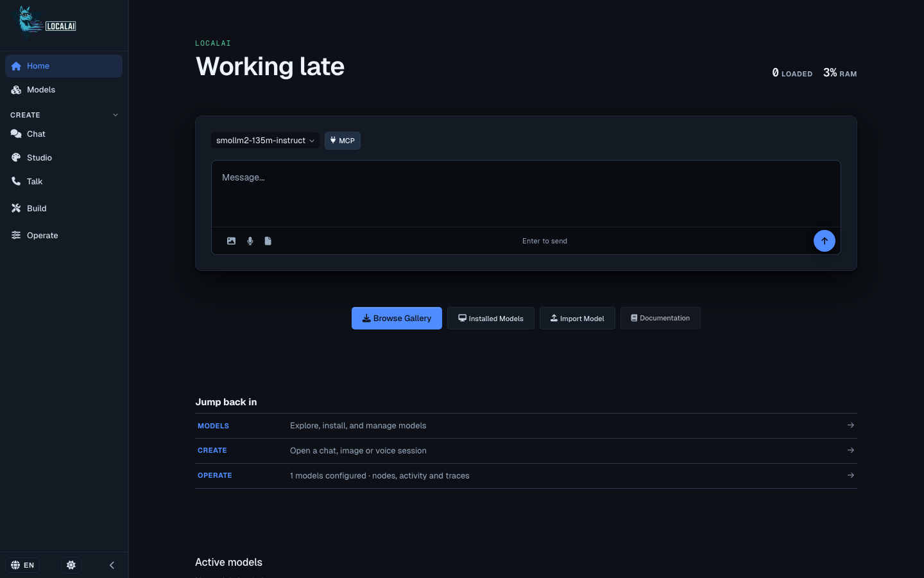This screenshot has width=924, height=578.
Task: Open the smollm2-135m-instruct model dropdown
Action: click(265, 141)
